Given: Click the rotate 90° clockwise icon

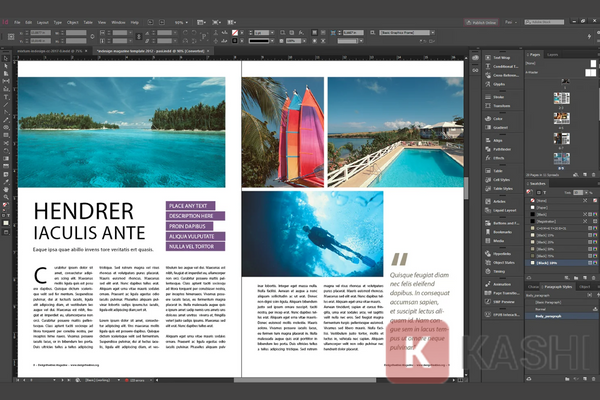Looking at the screenshot, I should [185, 33].
